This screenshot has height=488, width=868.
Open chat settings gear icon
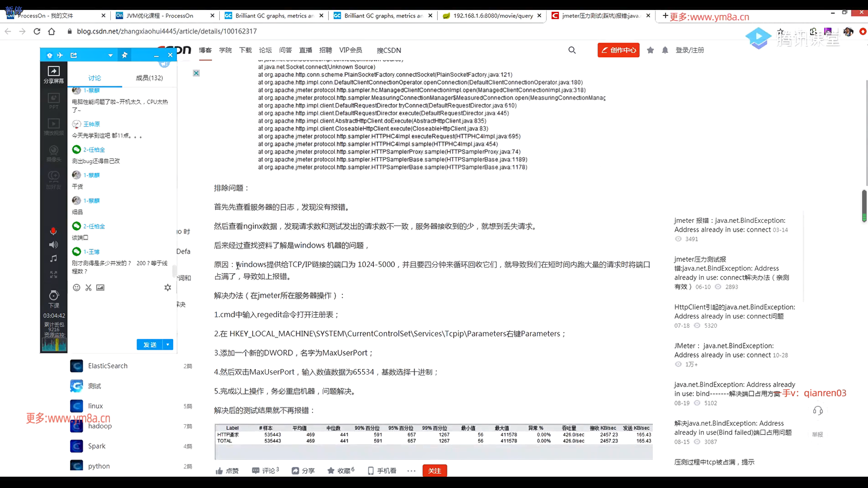tap(168, 288)
